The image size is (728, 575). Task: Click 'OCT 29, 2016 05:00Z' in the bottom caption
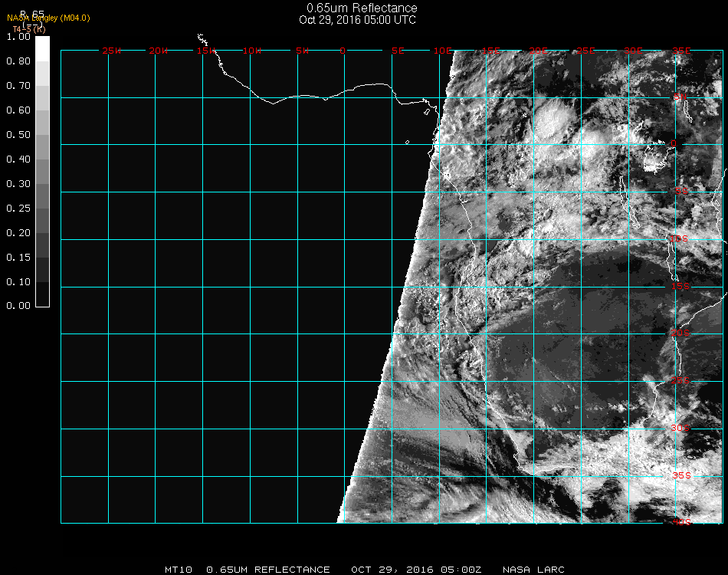pos(416,570)
